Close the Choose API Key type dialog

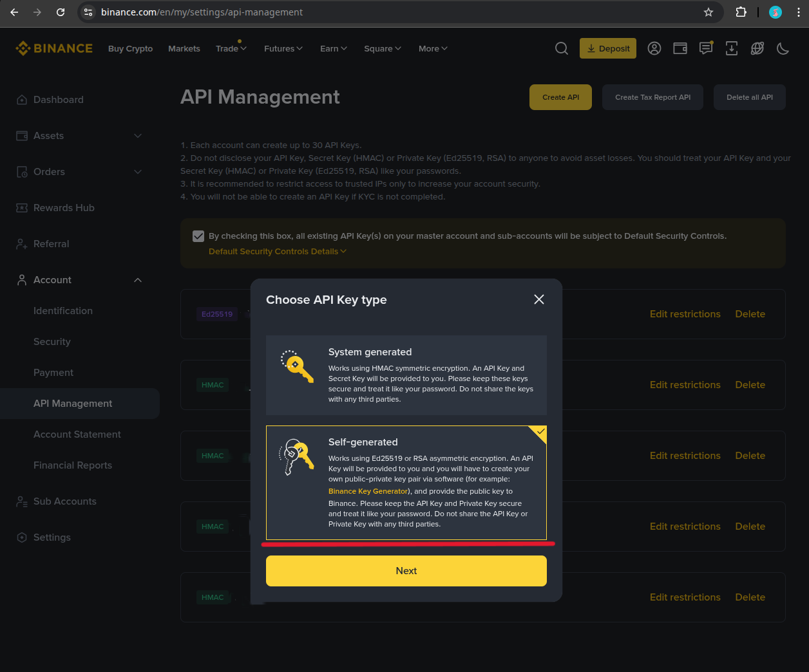coord(539,299)
